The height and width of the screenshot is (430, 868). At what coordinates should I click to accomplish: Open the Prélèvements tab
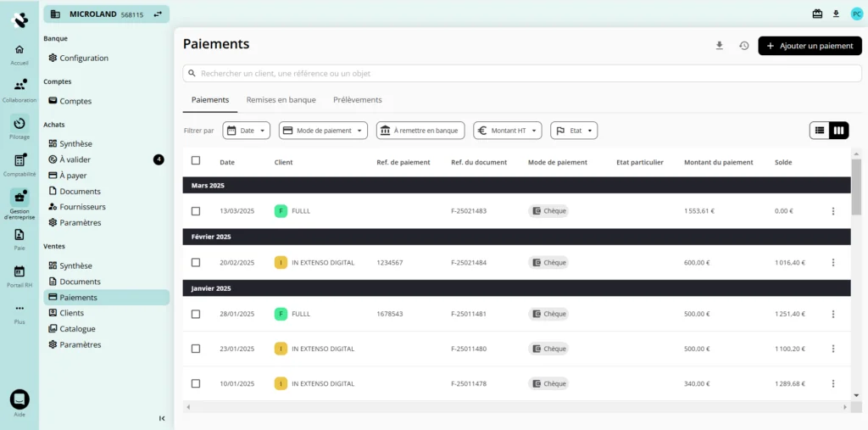coord(357,100)
